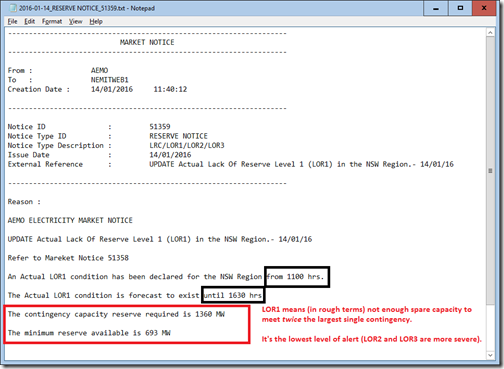The height and width of the screenshot is (369, 504).
Task: Click the LRC/LOR1/LOR2/LOR3 description
Action: pos(187,145)
